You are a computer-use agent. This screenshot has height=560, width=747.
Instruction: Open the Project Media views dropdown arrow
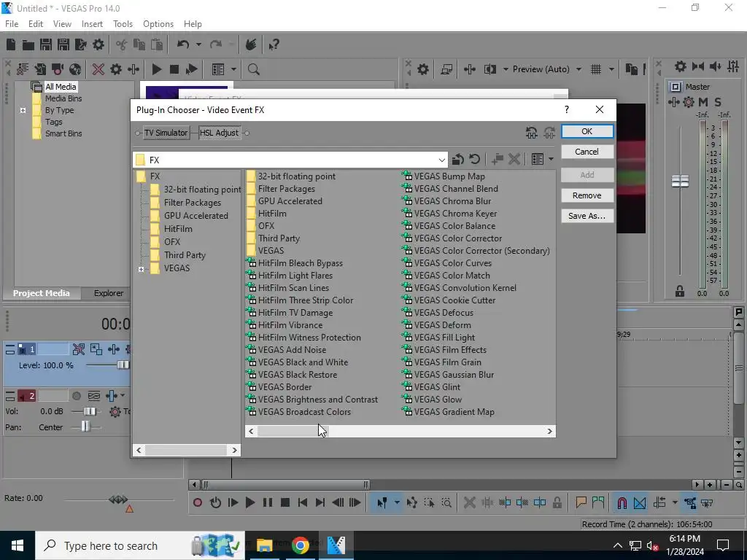[x=233, y=69]
